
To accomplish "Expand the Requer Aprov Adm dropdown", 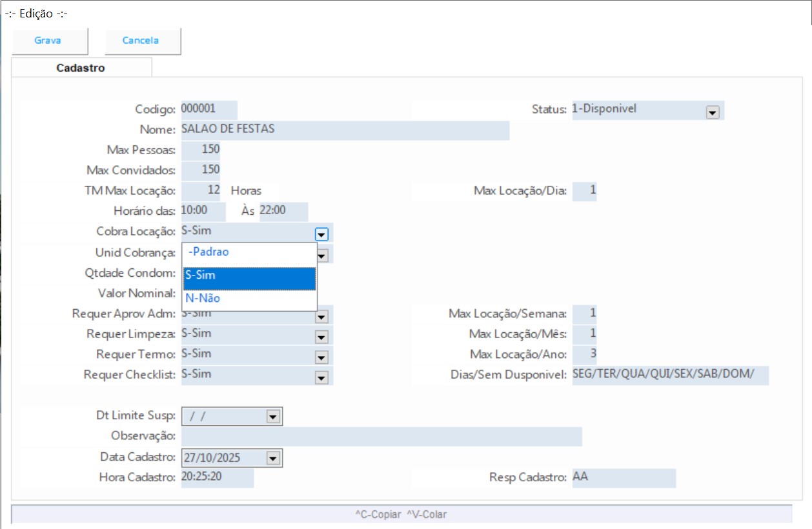I will [x=322, y=317].
